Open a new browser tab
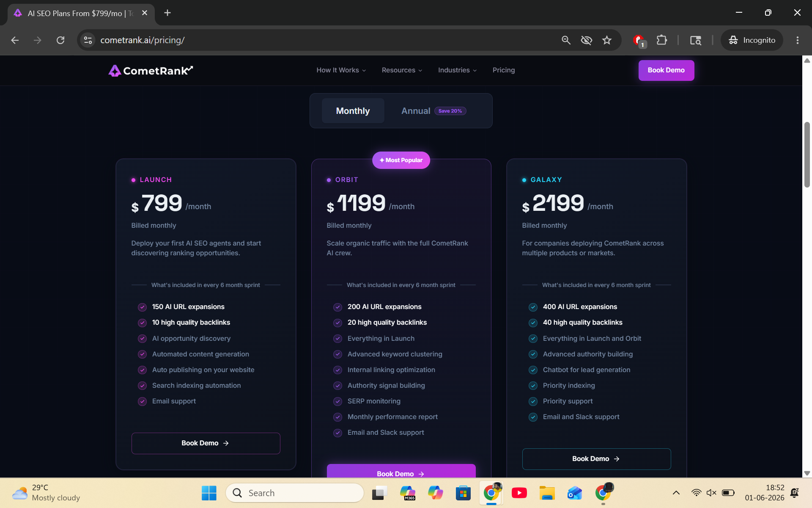This screenshot has width=812, height=508. [x=167, y=13]
